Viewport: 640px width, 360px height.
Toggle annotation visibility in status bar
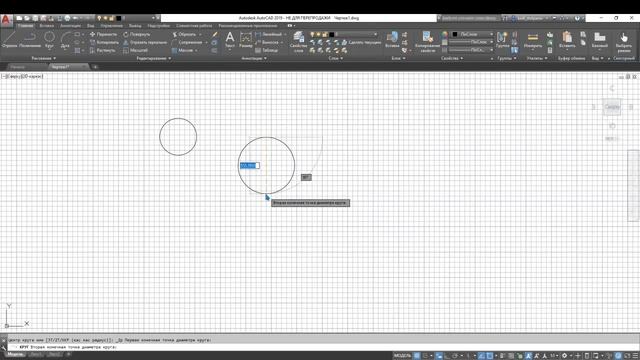click(x=529, y=356)
